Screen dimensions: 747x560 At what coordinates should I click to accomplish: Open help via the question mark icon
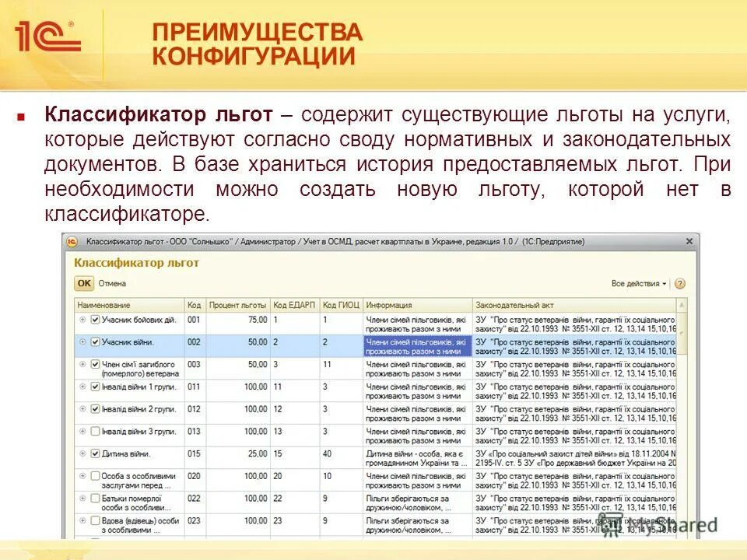coord(678,282)
